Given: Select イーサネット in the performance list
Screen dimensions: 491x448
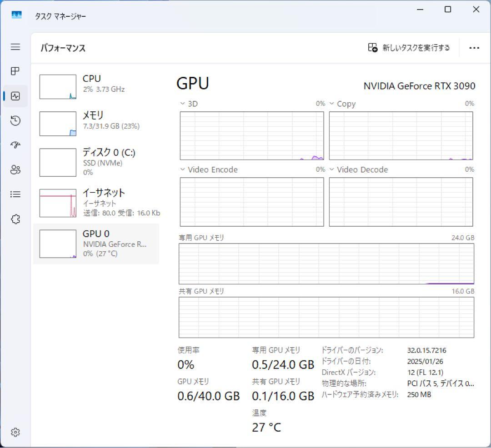Looking at the screenshot, I should (95, 202).
